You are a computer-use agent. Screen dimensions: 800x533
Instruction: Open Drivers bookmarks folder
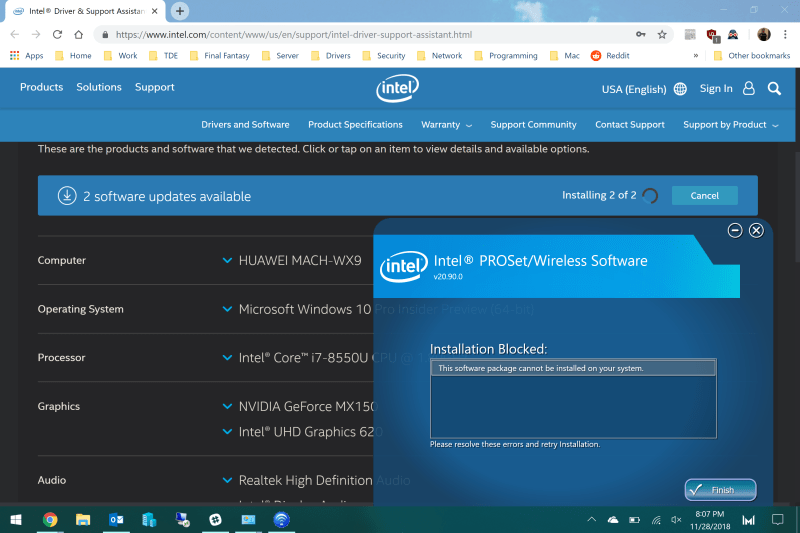(331, 56)
